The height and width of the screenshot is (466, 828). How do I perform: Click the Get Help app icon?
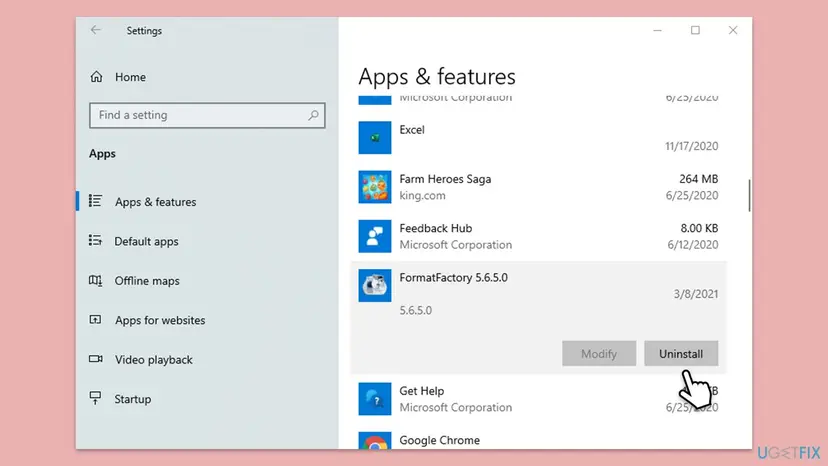pos(375,399)
